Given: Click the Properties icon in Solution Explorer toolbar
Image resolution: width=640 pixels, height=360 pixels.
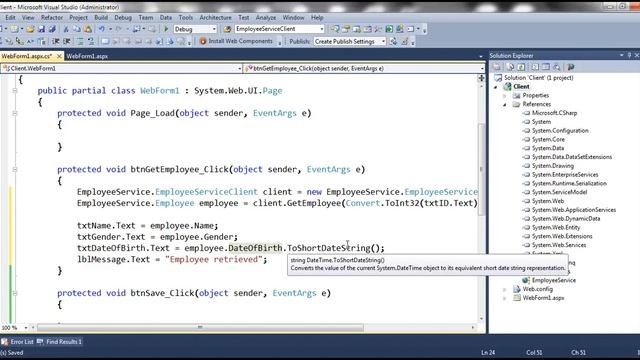Looking at the screenshot, I should [x=497, y=67].
